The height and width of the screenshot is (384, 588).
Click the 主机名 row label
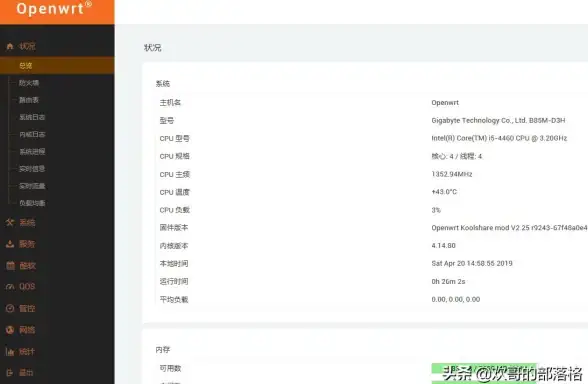click(x=170, y=102)
